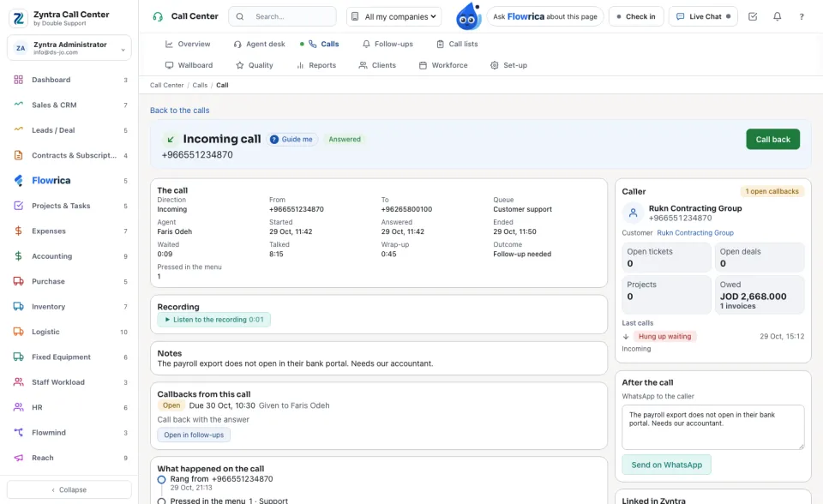Edit the WhatsApp message text area
823x504 pixels.
pos(712,427)
